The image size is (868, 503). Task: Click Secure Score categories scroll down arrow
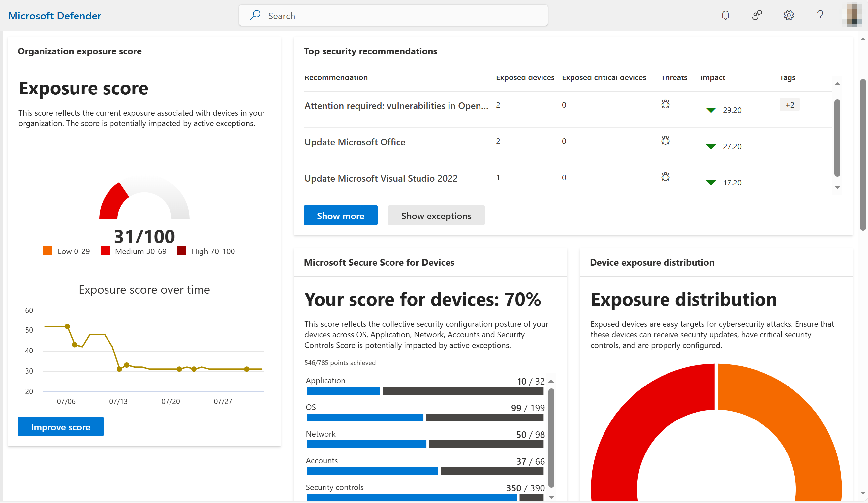pyautogui.click(x=551, y=497)
